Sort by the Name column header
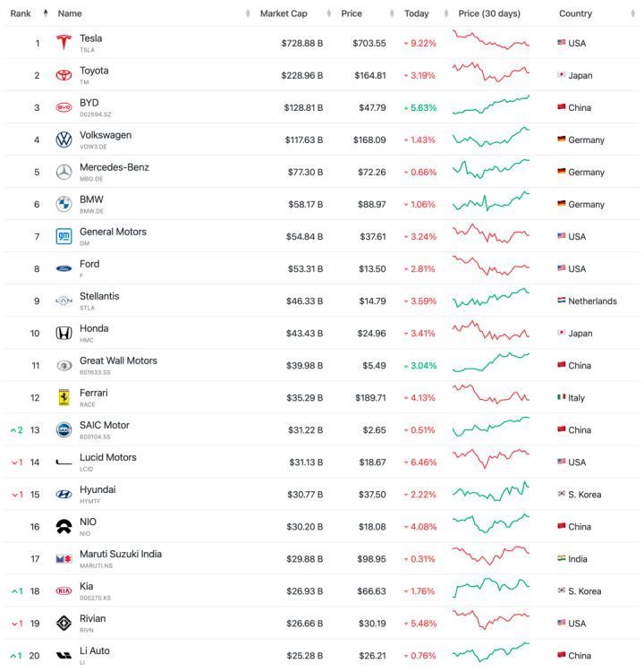644x670 pixels. (x=70, y=13)
